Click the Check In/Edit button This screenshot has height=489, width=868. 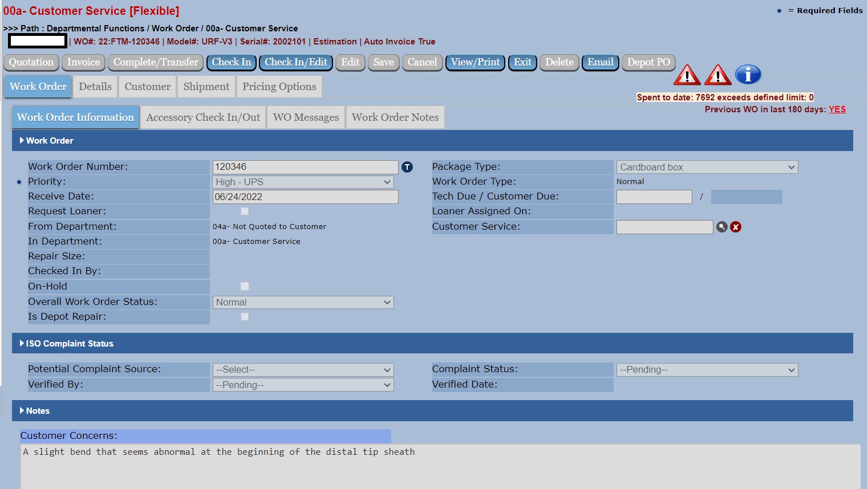coord(295,62)
